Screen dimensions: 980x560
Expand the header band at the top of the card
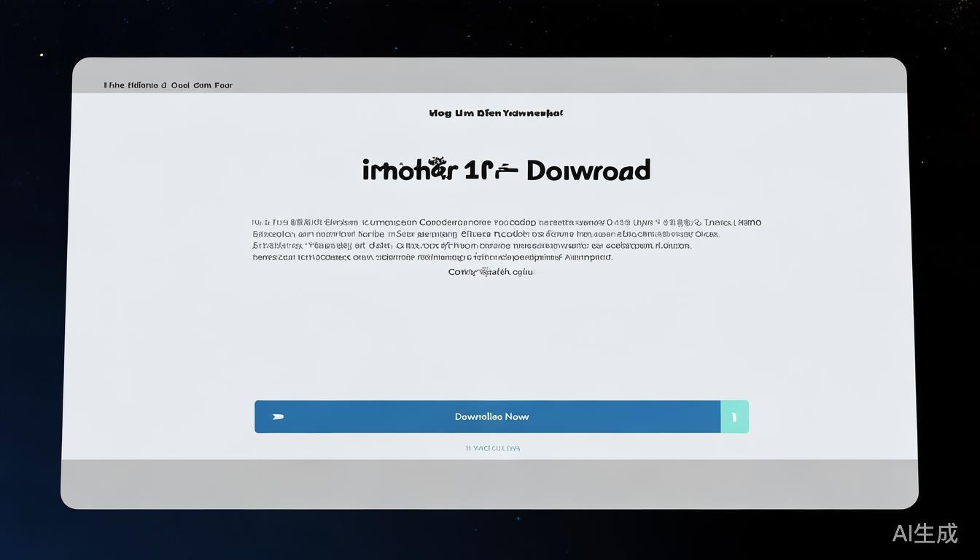(x=490, y=76)
